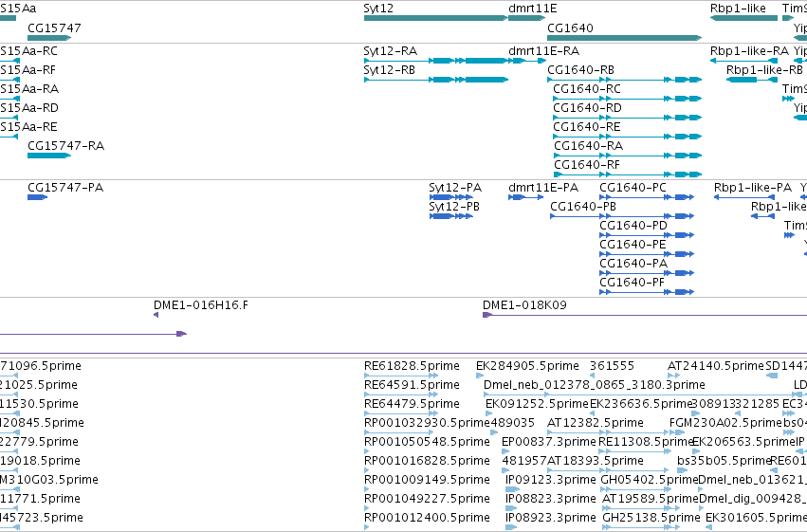Click the CG15747 gene label

click(x=54, y=28)
